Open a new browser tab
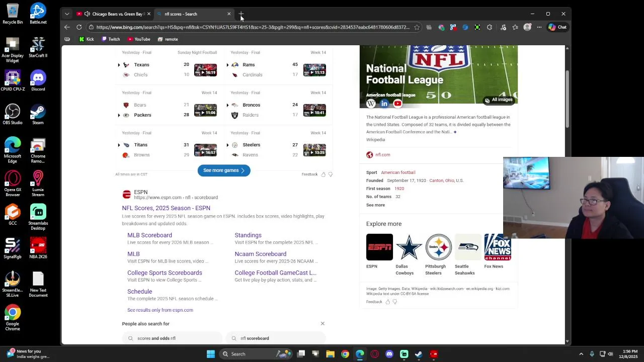 coord(241,14)
